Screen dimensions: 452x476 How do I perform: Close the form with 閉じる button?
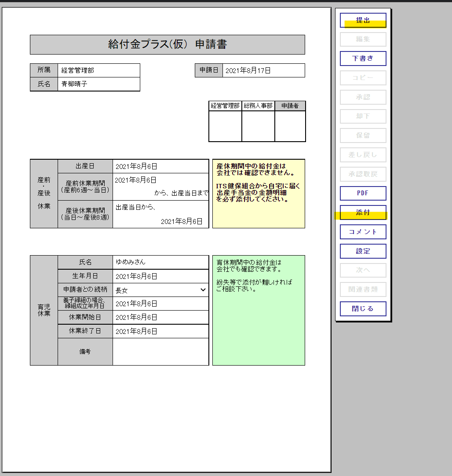(x=363, y=309)
